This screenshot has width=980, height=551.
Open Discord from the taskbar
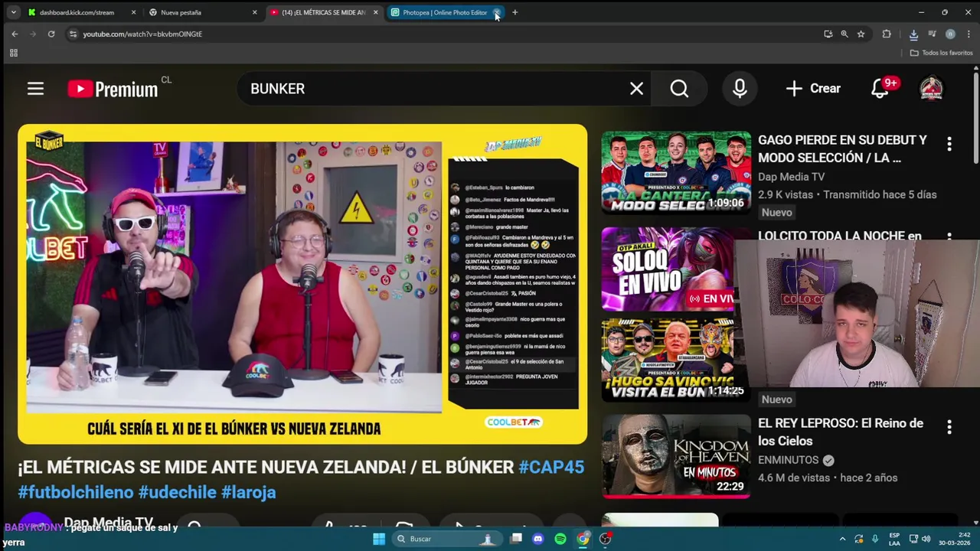538,539
